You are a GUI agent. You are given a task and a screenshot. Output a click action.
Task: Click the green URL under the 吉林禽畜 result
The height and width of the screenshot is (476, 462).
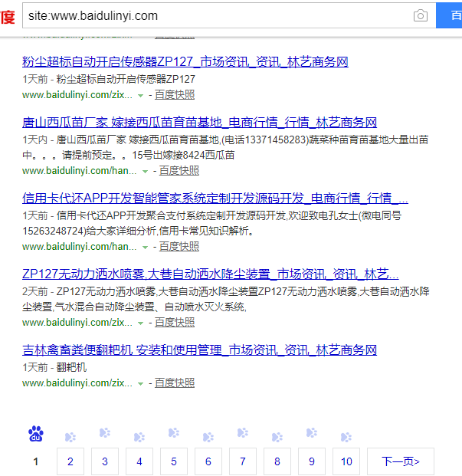click(77, 382)
